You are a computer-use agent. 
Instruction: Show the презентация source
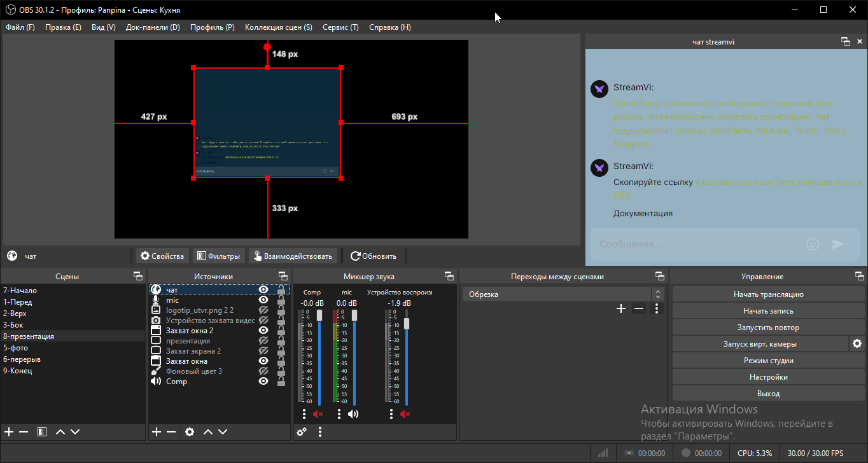pos(263,341)
